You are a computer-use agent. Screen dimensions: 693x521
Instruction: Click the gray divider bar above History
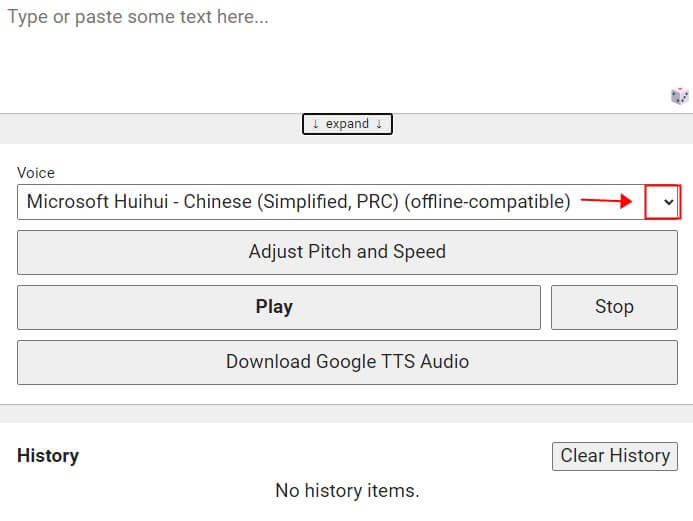pos(347,415)
